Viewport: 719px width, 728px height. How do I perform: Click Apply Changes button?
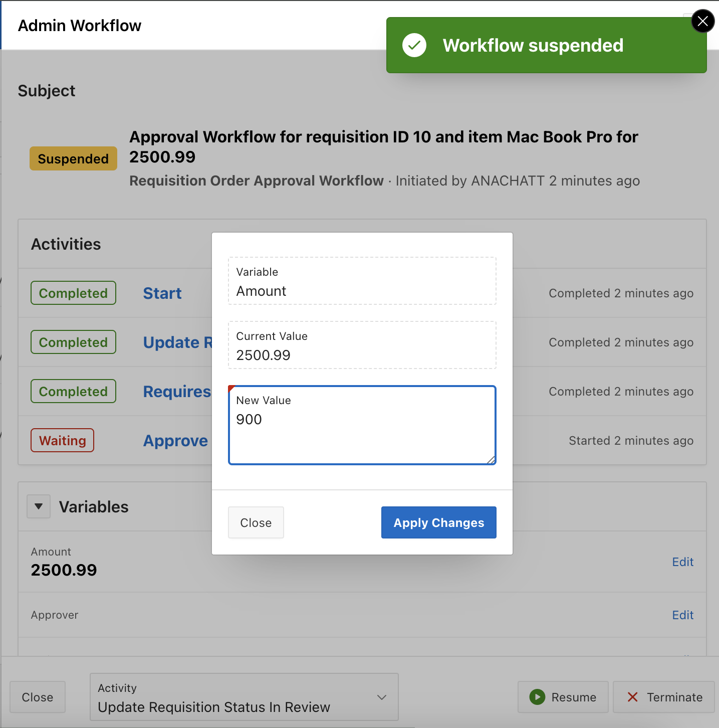(438, 522)
